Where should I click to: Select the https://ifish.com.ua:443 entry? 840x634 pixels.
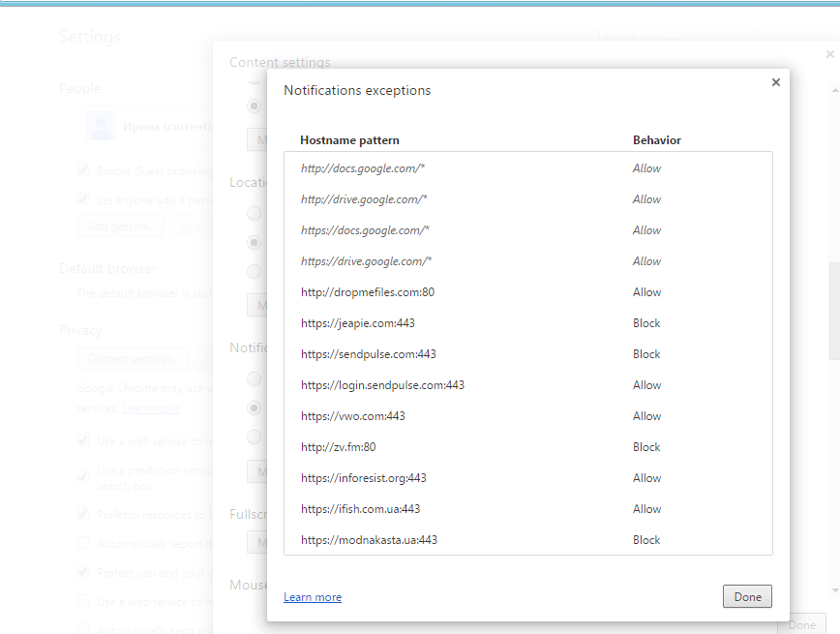360,509
